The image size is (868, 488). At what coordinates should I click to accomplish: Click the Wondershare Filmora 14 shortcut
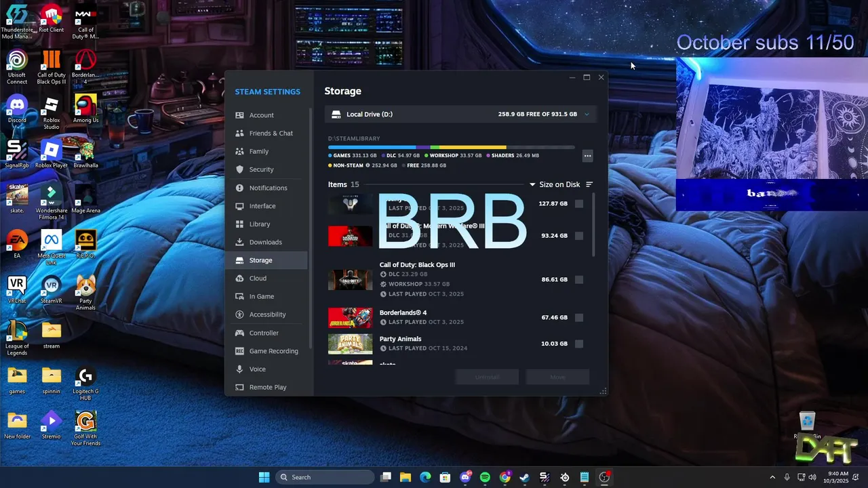[x=52, y=203]
